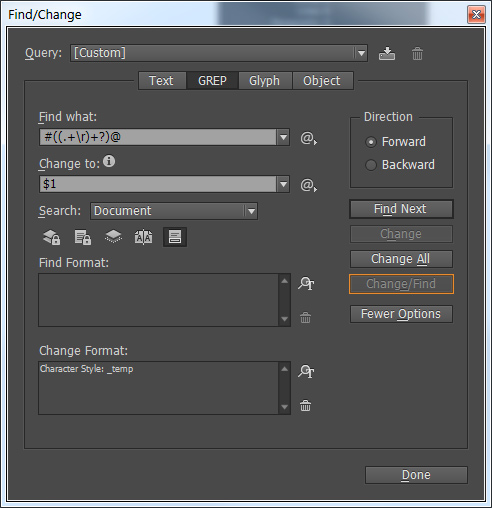The image size is (492, 508).
Task: Click into the Change to text field
Action: (158, 184)
